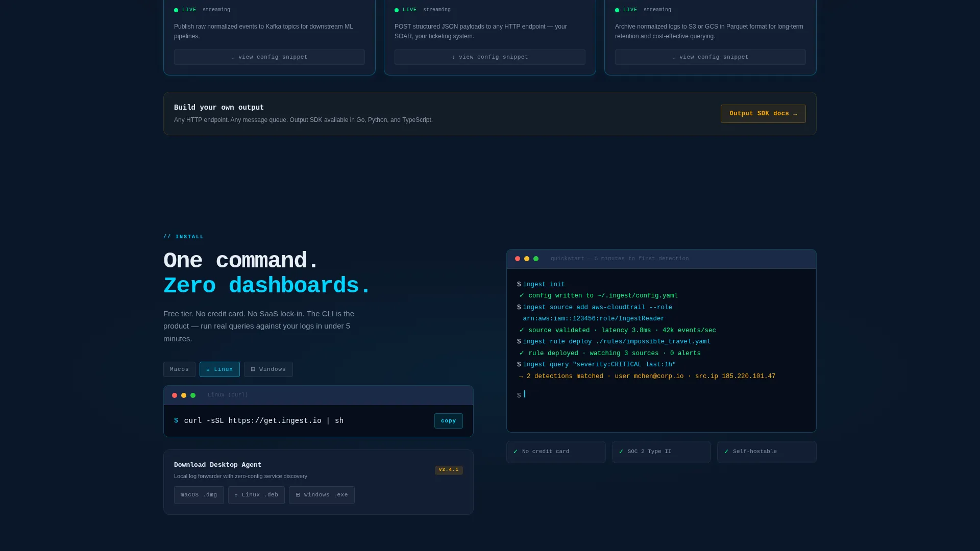Download the macOS .dmg desktop agent
This screenshot has height=551, width=980.
click(199, 495)
